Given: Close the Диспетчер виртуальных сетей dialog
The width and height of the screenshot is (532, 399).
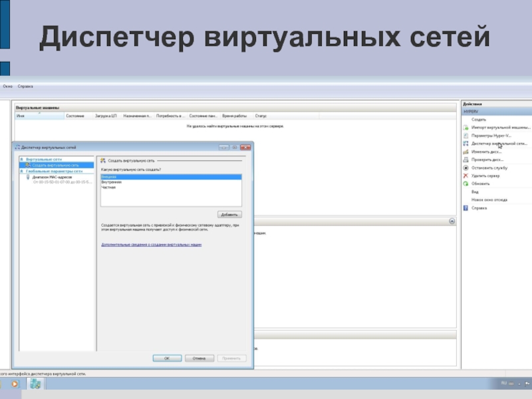Looking at the screenshot, I should coord(245,147).
